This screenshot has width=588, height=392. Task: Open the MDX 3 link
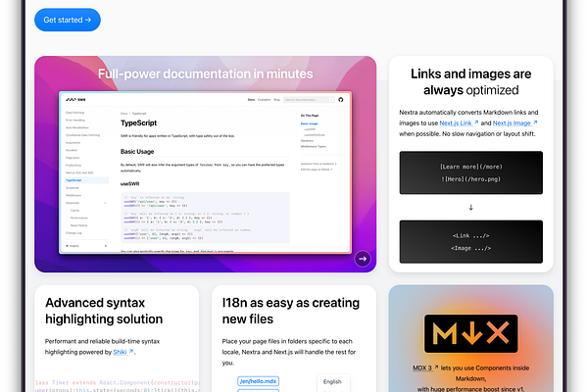pos(425,368)
